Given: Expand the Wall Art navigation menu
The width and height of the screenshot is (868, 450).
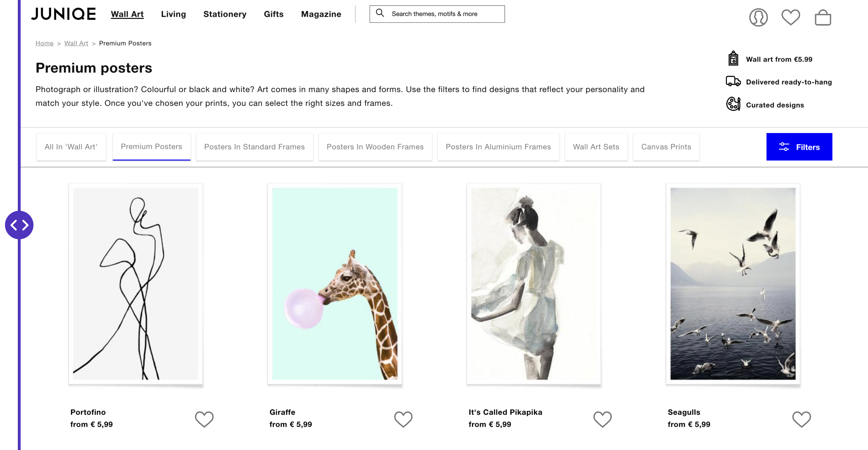Looking at the screenshot, I should coord(127,14).
